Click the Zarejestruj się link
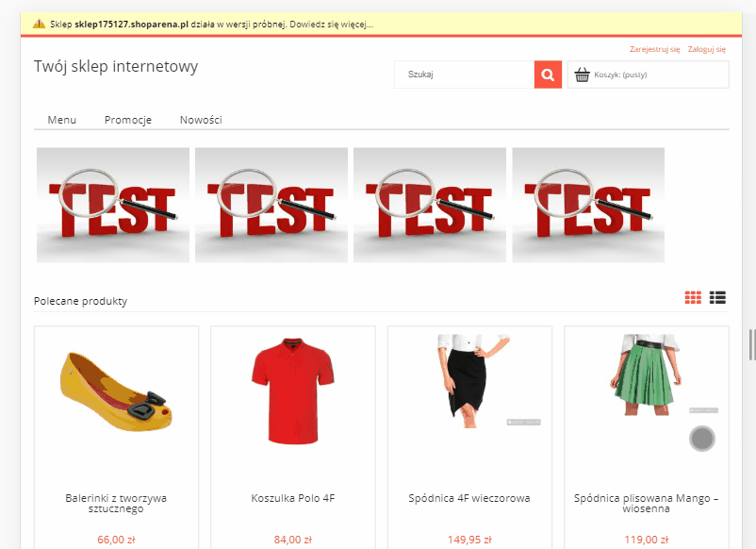The width and height of the screenshot is (756, 549). coord(654,49)
